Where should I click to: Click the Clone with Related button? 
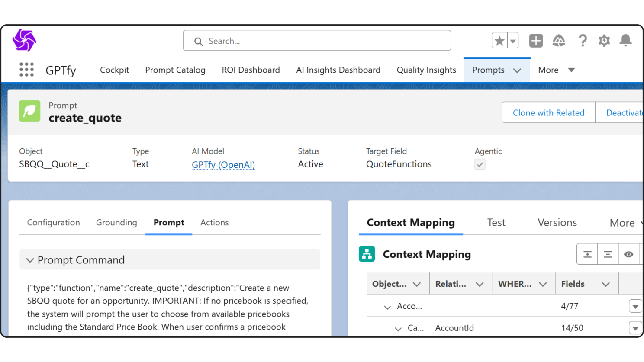click(x=548, y=112)
